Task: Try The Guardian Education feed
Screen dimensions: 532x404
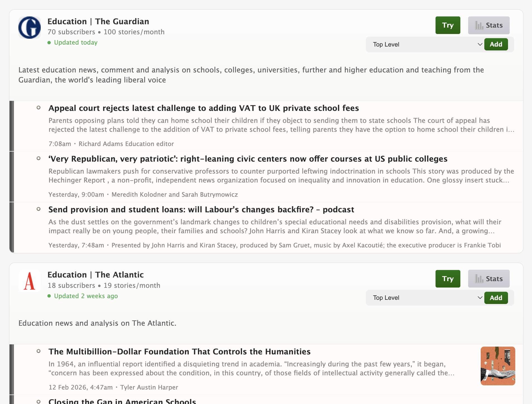Action: pyautogui.click(x=448, y=25)
